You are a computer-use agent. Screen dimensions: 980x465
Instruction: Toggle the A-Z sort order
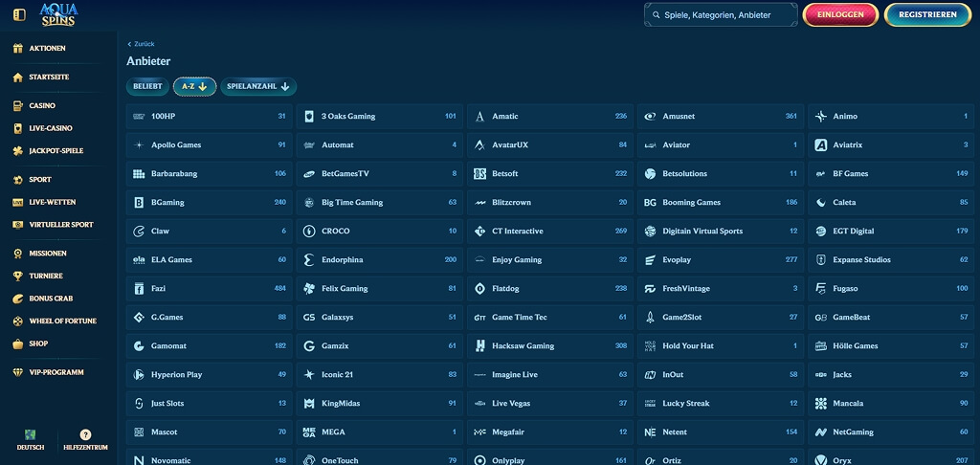click(194, 87)
